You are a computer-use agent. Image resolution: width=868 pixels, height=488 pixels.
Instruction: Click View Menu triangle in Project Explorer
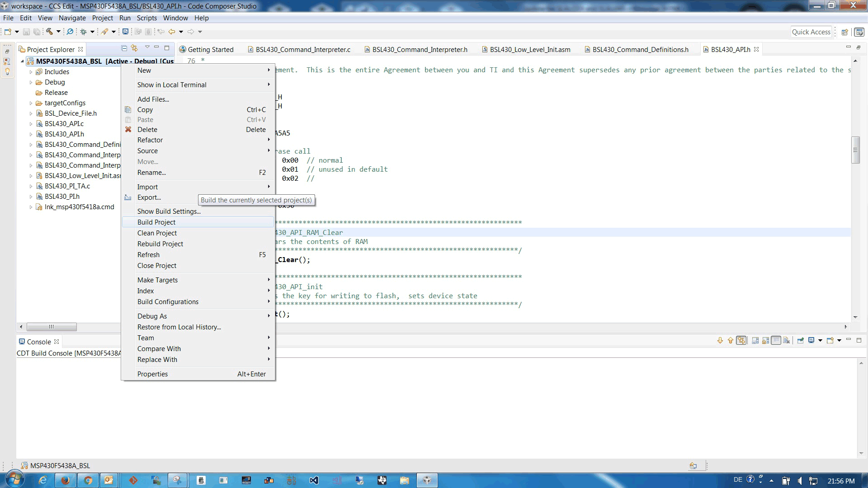(x=147, y=47)
